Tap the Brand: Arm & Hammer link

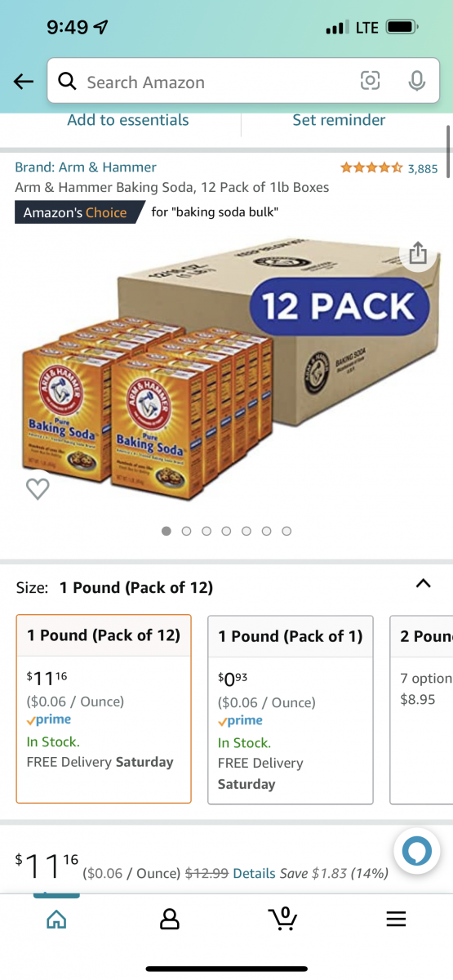(x=86, y=167)
